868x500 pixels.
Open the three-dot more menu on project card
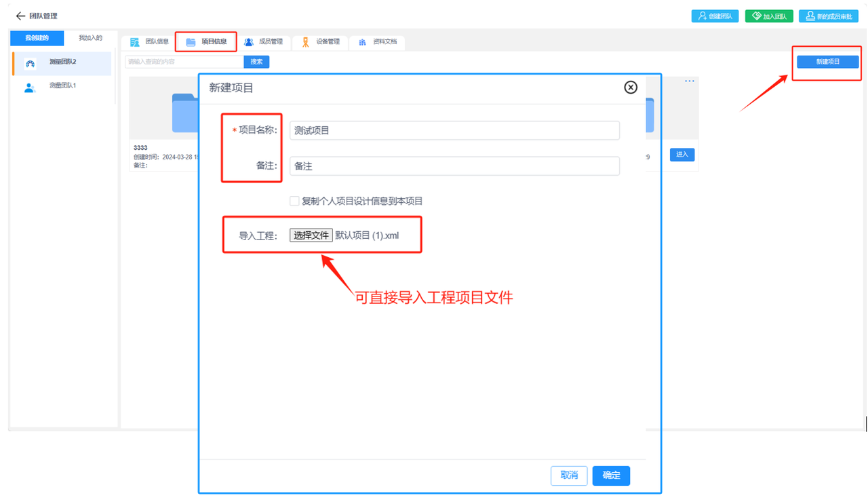(689, 81)
